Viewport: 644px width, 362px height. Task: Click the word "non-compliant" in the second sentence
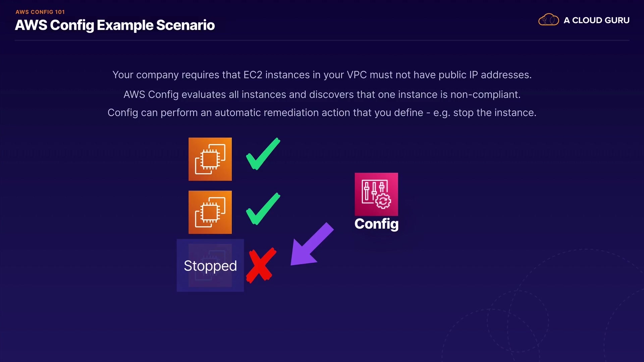(x=485, y=95)
